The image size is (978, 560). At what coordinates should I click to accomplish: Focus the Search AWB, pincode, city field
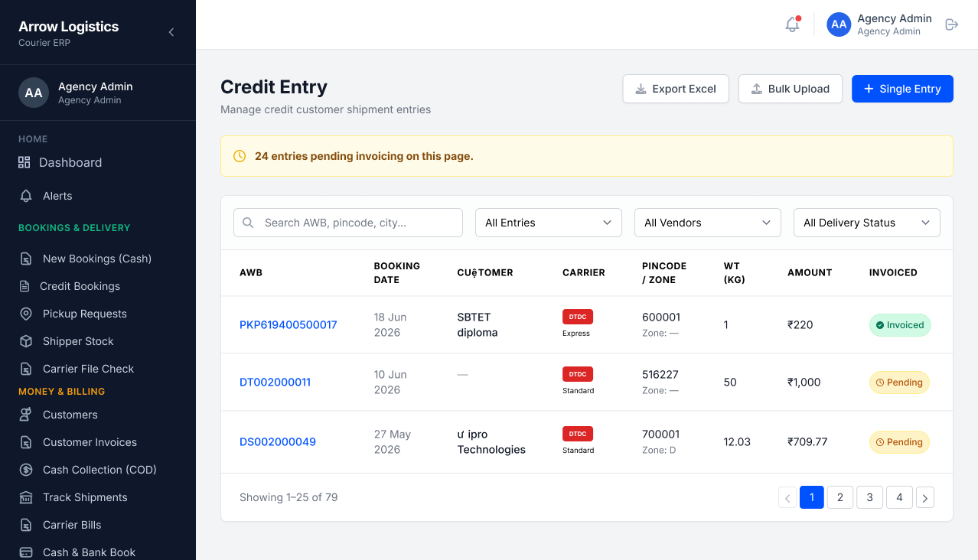[348, 223]
